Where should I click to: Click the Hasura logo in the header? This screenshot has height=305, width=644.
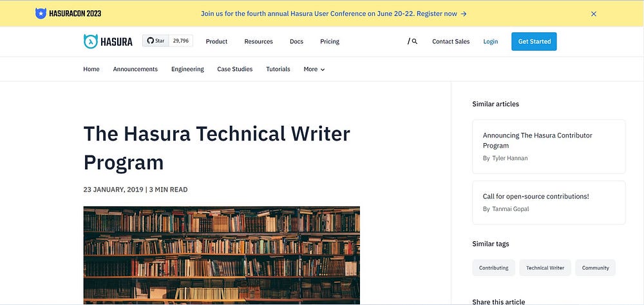click(108, 41)
